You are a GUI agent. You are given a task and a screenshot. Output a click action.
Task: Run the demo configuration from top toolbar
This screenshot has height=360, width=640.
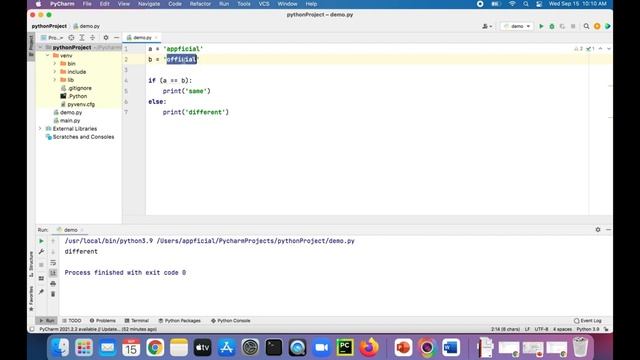click(x=541, y=26)
